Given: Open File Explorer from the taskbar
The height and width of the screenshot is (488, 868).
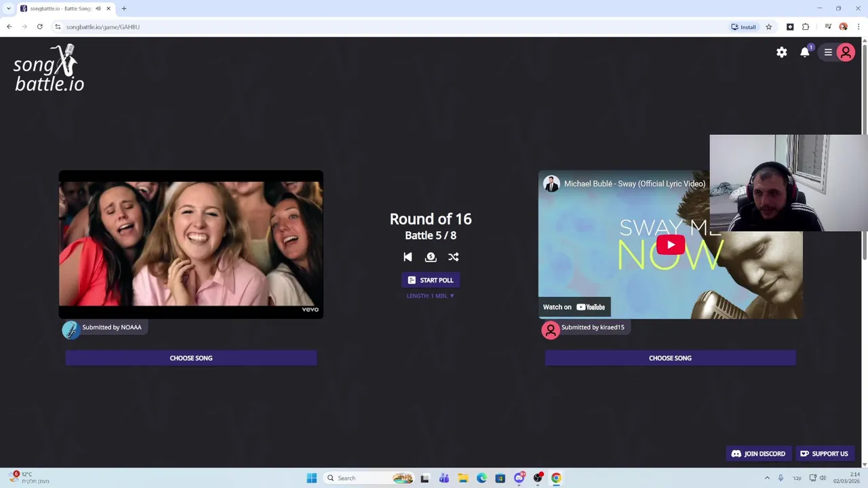Looking at the screenshot, I should [463, 478].
